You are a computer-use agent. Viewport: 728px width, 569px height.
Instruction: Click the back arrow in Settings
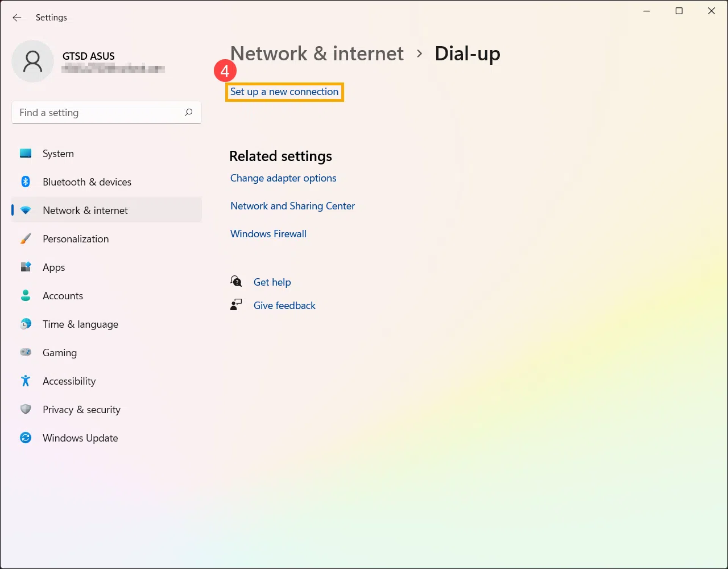point(17,18)
